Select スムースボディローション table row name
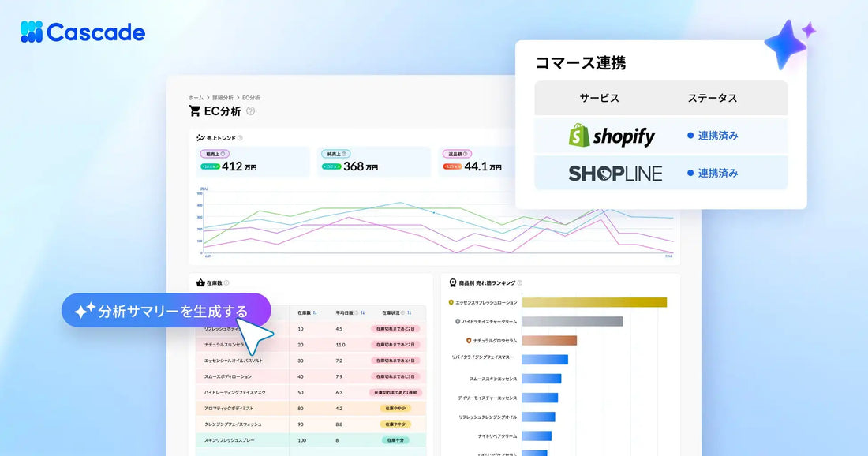 pos(227,376)
